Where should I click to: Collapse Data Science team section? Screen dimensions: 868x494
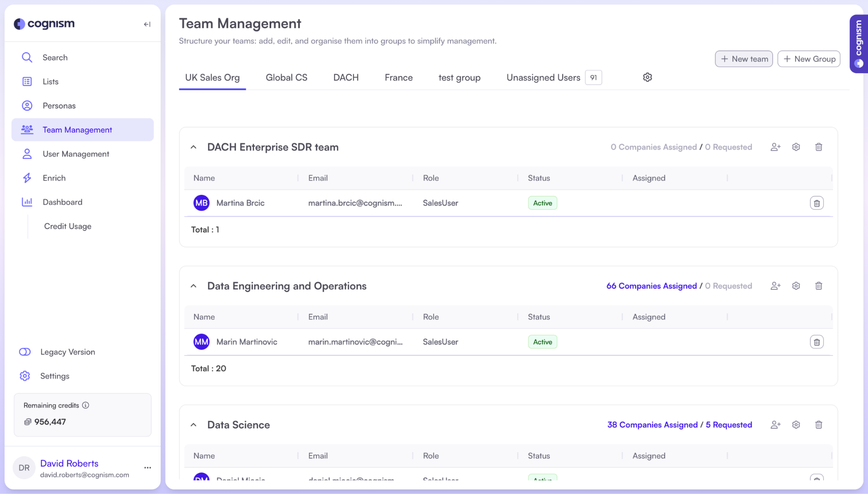point(194,425)
